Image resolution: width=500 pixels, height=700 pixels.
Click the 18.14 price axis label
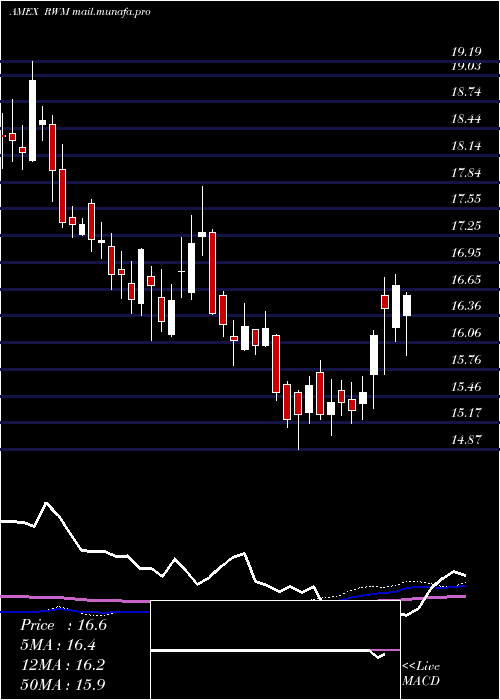click(466, 146)
